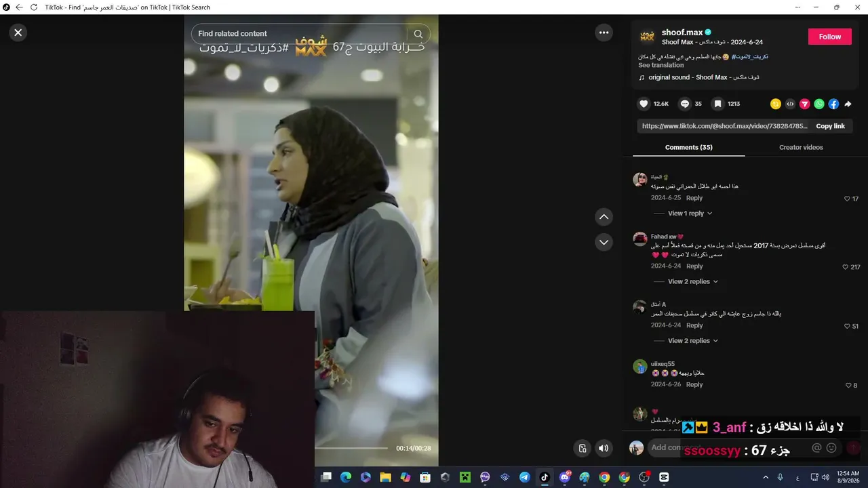Click the search magnifier in the related content box
Viewport: 868px width, 488px height.
pos(418,34)
